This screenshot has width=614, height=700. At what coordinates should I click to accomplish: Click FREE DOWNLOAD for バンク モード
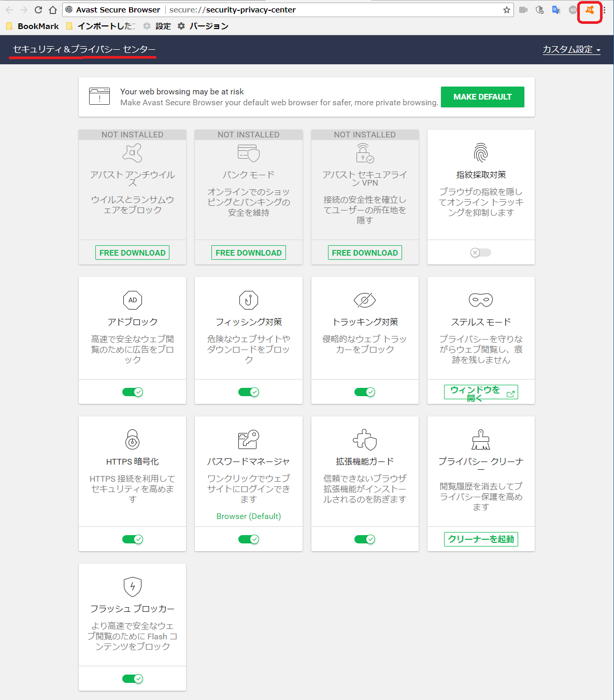[x=249, y=253]
